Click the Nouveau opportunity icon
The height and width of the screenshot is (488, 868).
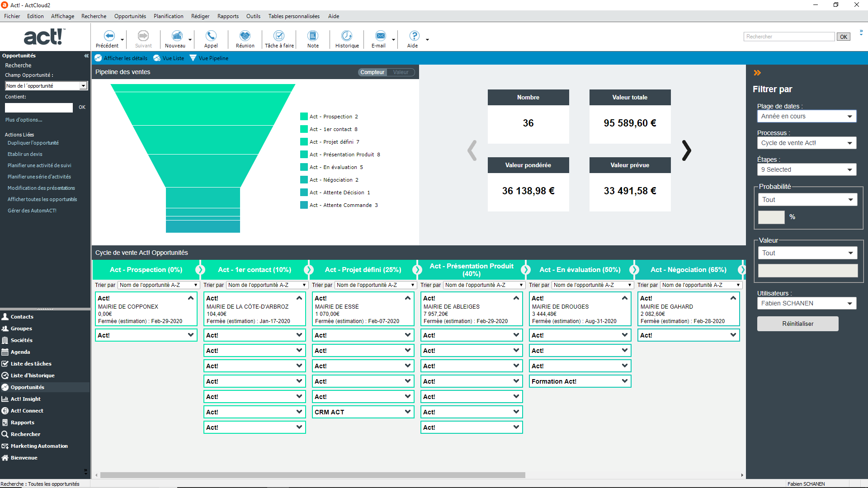tap(177, 36)
